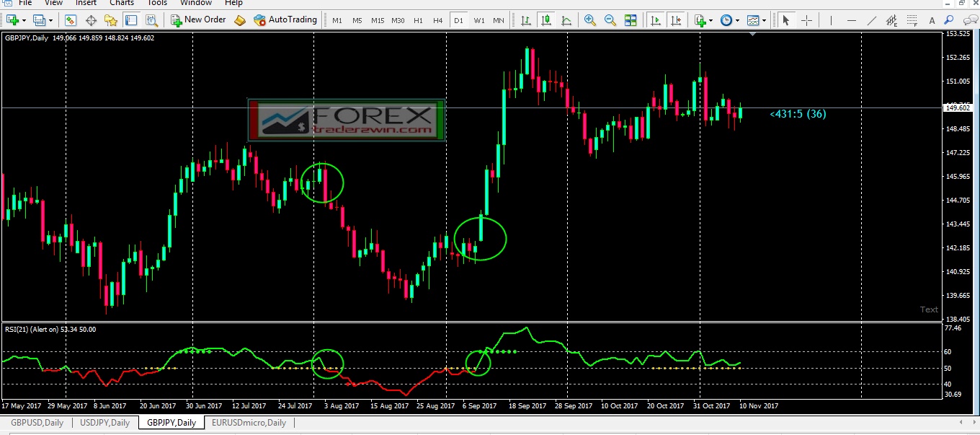
Task: Open the Navigator panel icon
Action: [x=111, y=20]
